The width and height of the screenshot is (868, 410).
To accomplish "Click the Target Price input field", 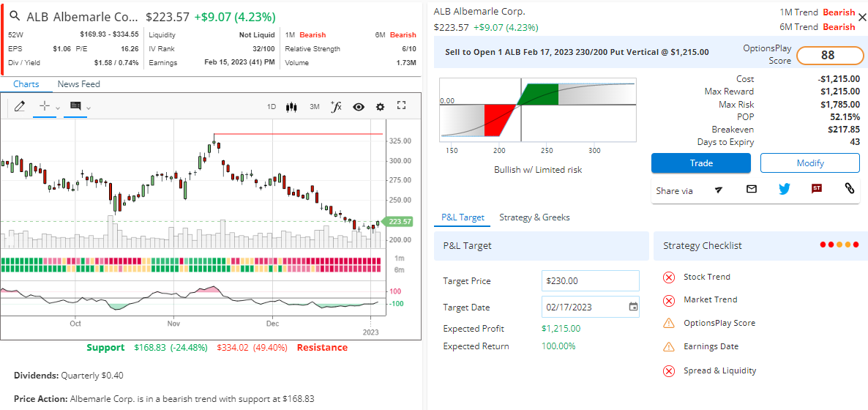I will pyautogui.click(x=590, y=281).
